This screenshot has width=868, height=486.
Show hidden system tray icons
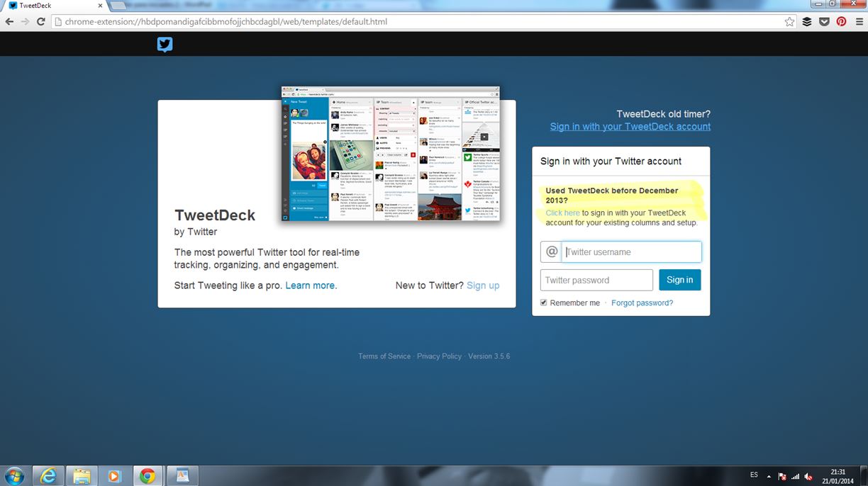pos(769,476)
